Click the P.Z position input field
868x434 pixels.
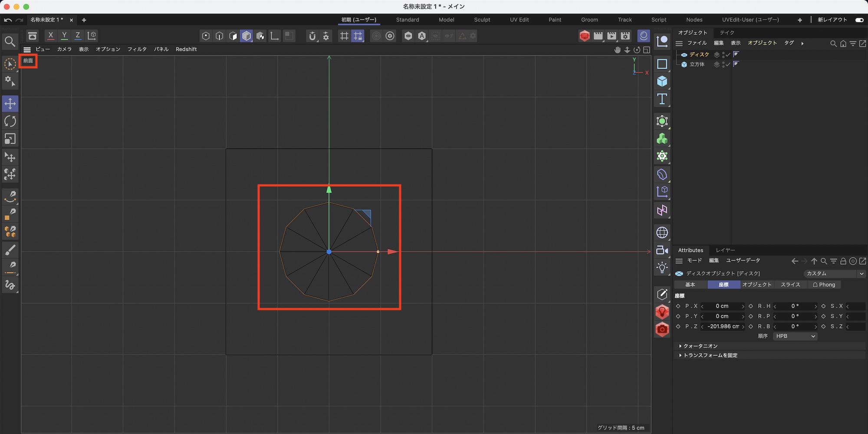click(x=723, y=326)
